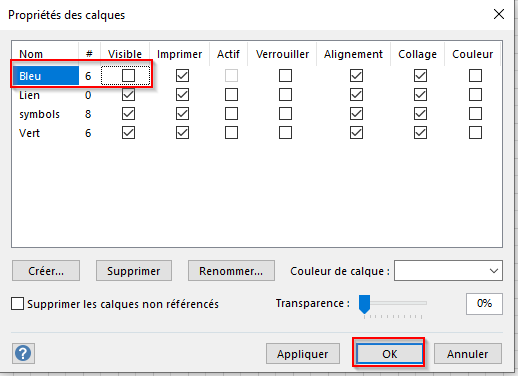Screen dimensions: 518x376
Task: Select the Lien layer name
Action: (x=29, y=95)
